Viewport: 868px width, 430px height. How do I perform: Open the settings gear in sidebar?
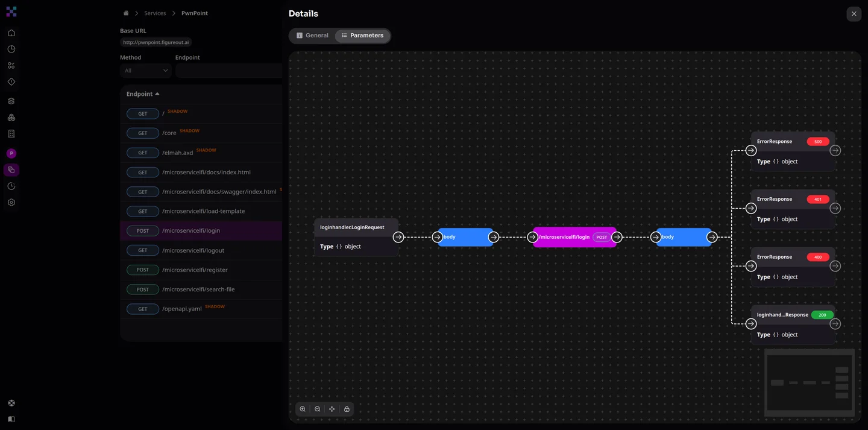[11, 203]
